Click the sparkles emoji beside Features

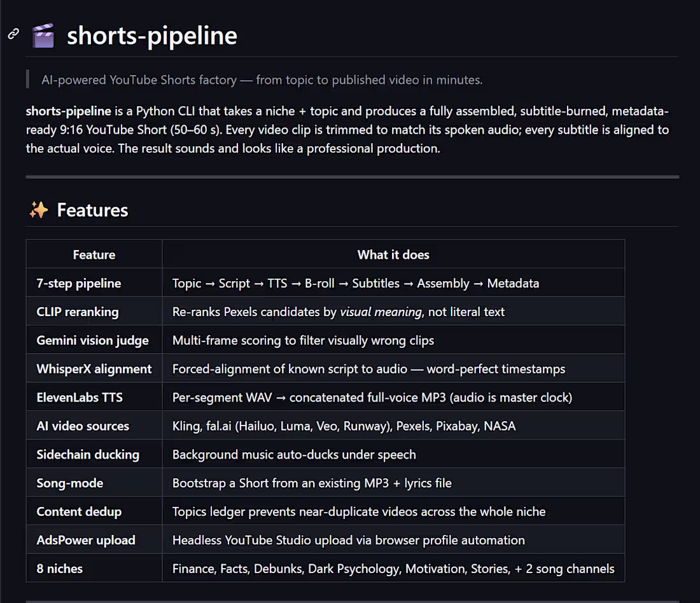tap(38, 210)
